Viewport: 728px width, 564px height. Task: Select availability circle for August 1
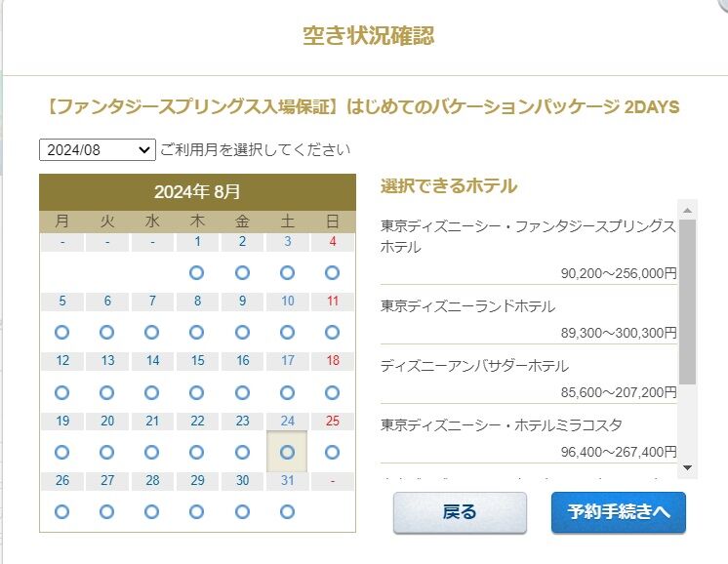pyautogui.click(x=197, y=272)
